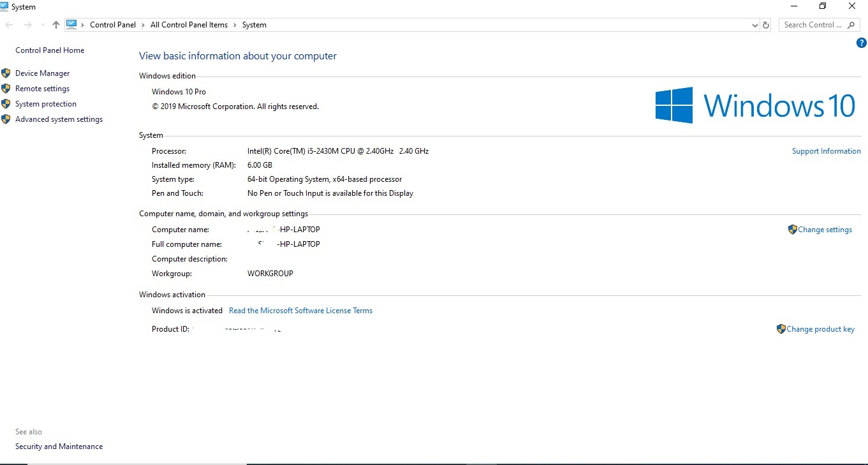Click the shield icon beside System protection
Image resolution: width=868 pixels, height=465 pixels.
tap(6, 104)
